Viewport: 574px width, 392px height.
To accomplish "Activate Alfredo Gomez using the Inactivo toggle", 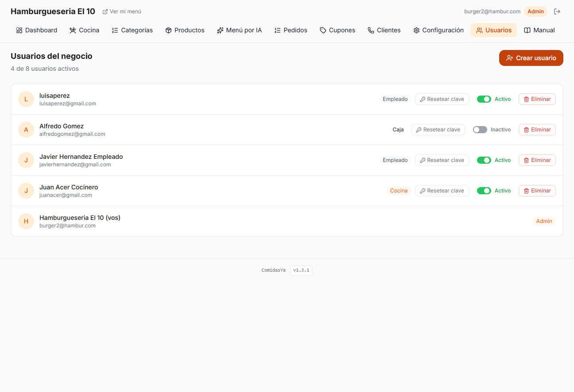I will click(x=480, y=130).
